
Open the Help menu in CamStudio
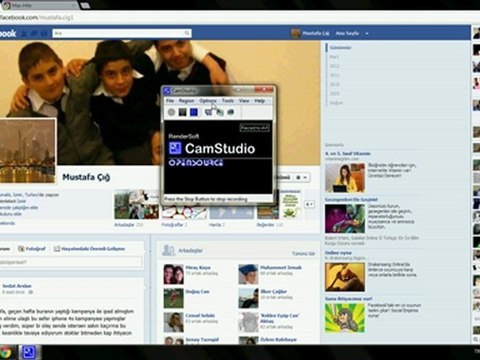tap(260, 101)
